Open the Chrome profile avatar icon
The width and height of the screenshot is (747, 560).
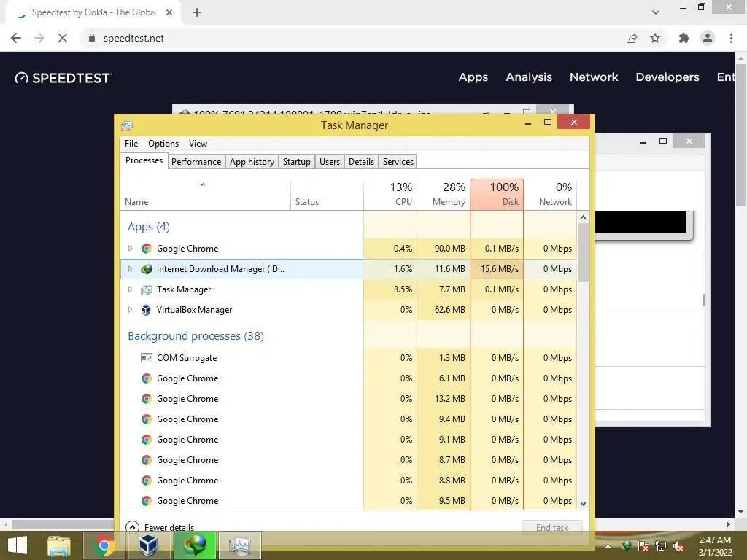(x=708, y=38)
